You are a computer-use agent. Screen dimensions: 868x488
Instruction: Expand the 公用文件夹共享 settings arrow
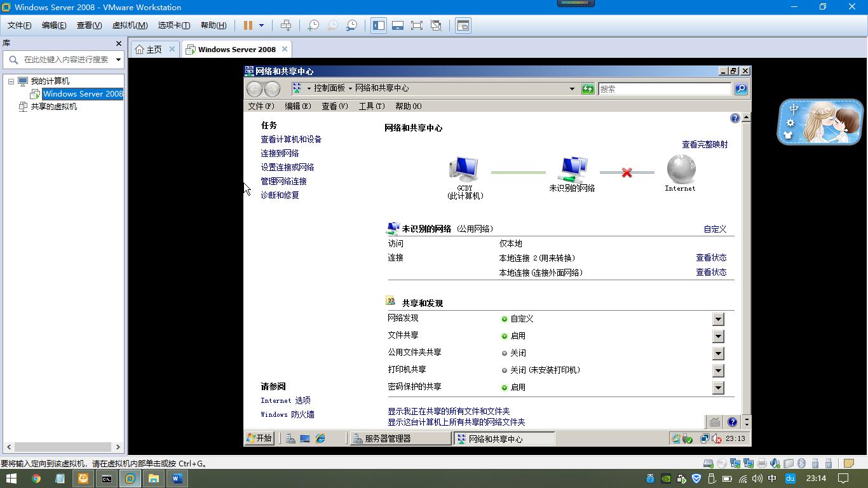[718, 353]
